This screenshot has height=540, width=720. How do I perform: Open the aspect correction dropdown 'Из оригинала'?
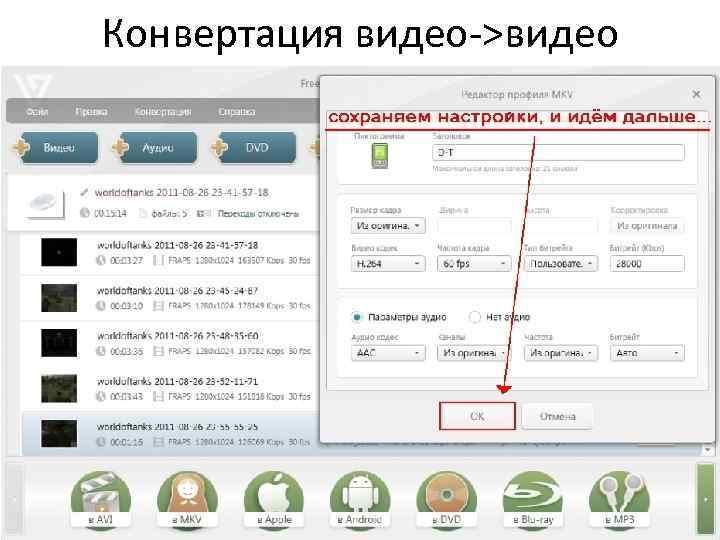647,225
